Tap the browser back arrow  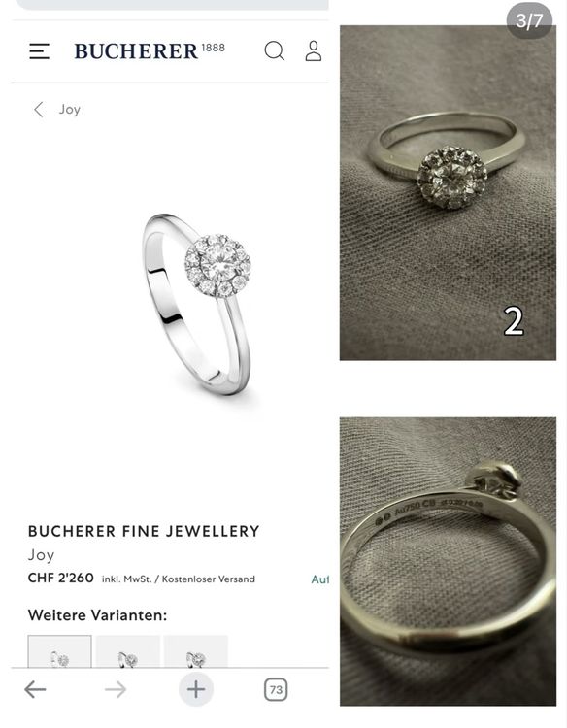[35, 689]
